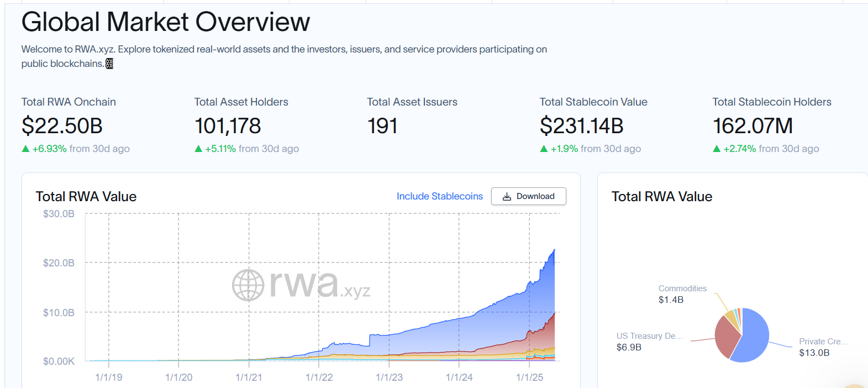868x388 pixels.
Task: Click the Total Asset Issuers value 191
Action: [x=382, y=126]
